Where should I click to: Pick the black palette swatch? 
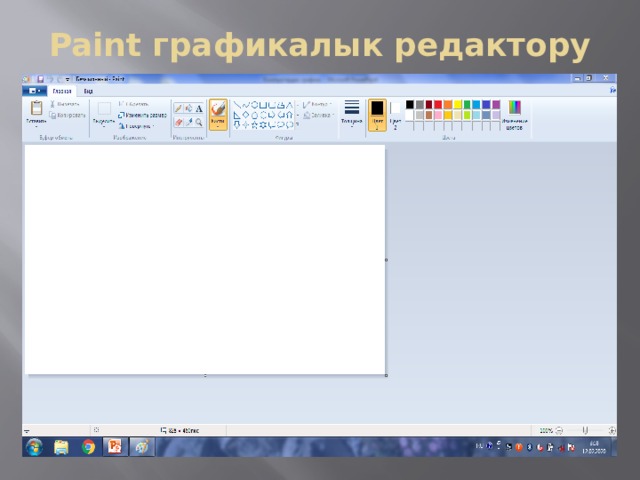pyautogui.click(x=410, y=104)
